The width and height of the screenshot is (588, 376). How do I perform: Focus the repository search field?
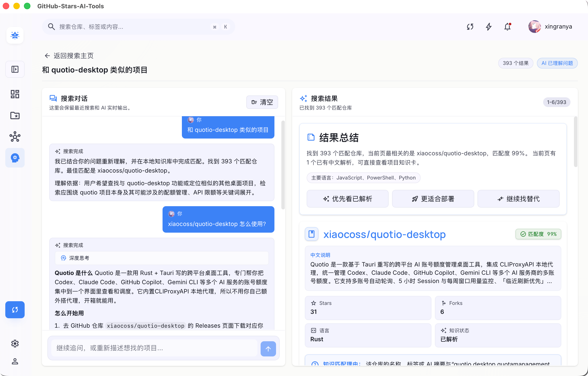[x=138, y=27]
